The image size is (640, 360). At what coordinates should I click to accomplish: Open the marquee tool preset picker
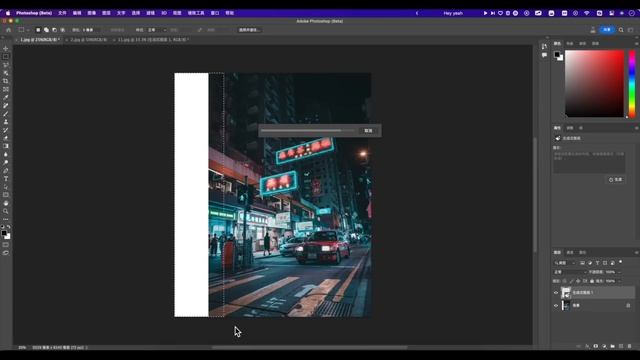pyautogui.click(x=23, y=30)
